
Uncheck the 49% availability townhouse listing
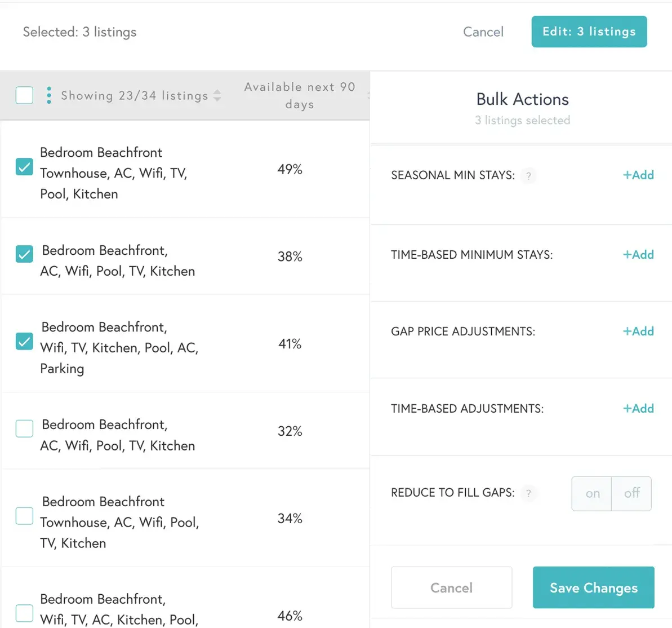(24, 167)
